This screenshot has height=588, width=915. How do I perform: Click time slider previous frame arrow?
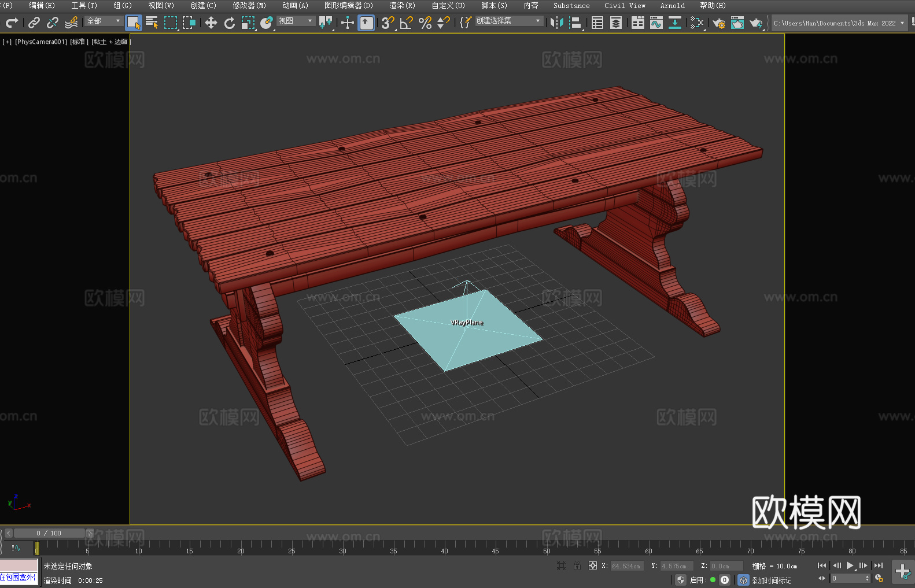click(9, 533)
